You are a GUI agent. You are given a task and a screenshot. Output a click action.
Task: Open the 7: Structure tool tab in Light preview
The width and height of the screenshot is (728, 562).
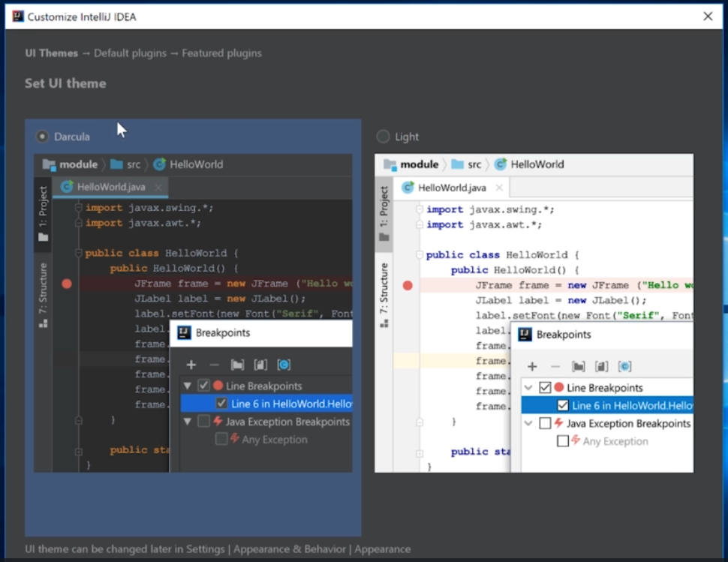coord(384,295)
